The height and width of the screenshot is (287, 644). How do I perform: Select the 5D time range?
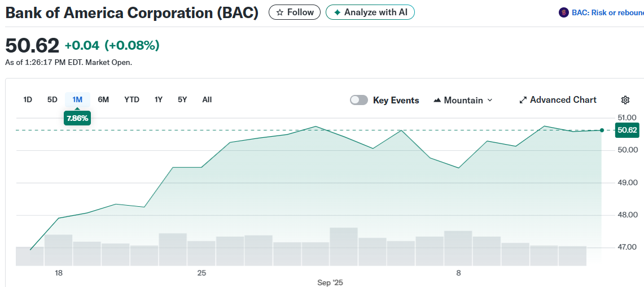coord(52,99)
